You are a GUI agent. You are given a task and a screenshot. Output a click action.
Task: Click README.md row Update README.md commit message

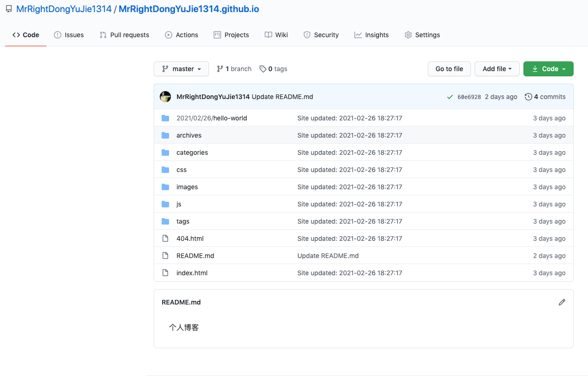(x=328, y=256)
